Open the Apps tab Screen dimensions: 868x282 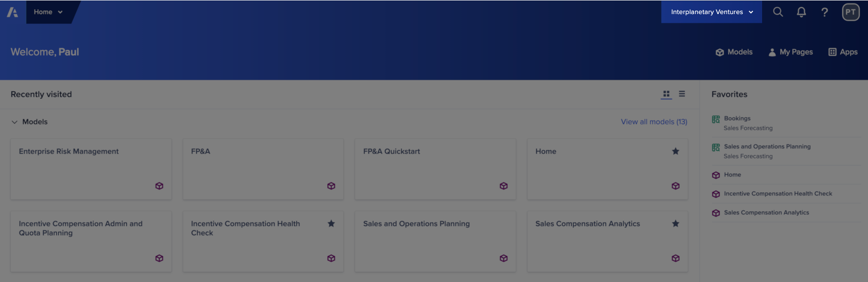click(x=843, y=52)
